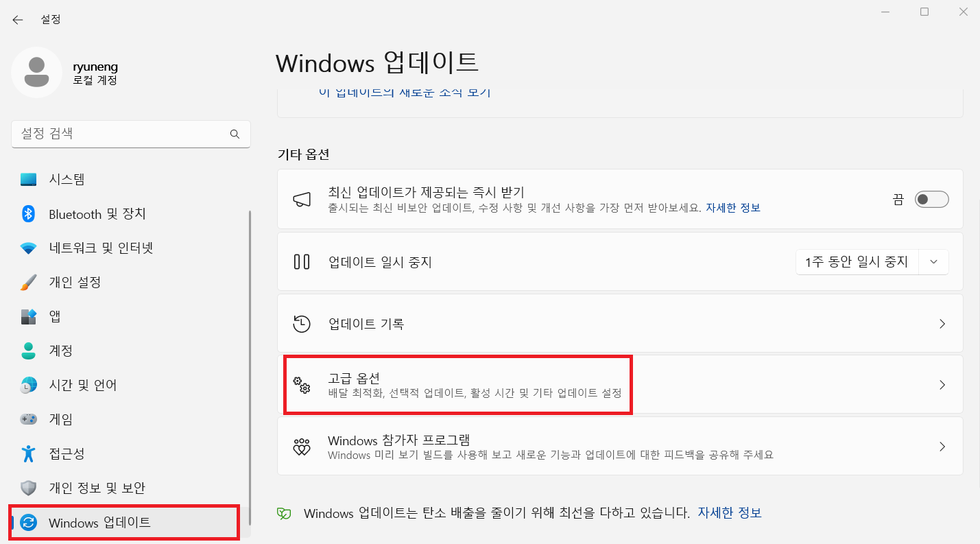Screen dimensions: 980x544
Task: Click the 네트워크 및 인터넷 wifi icon
Action: (28, 248)
